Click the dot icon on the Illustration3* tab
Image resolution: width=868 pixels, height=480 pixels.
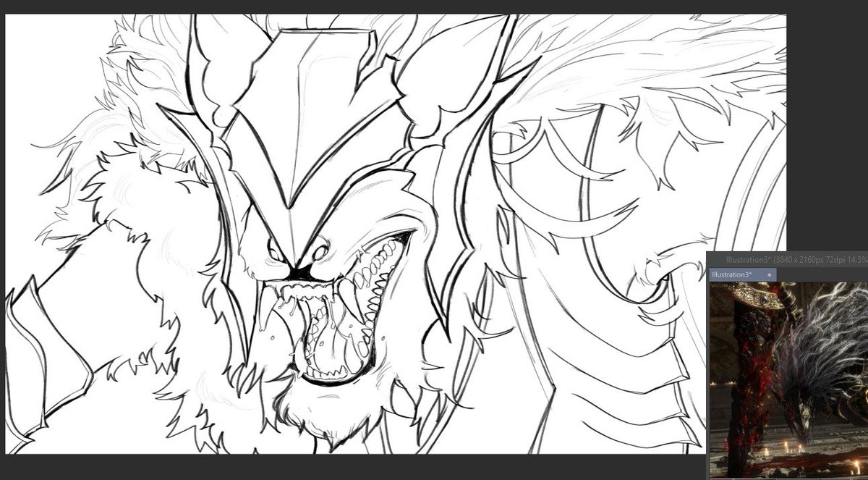click(x=769, y=276)
